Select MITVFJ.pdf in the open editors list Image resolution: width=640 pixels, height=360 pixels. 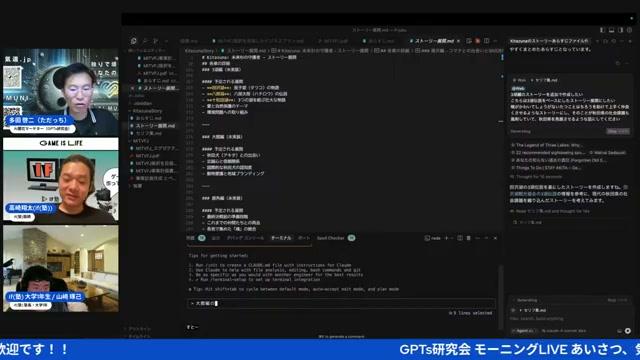pyautogui.click(x=158, y=73)
